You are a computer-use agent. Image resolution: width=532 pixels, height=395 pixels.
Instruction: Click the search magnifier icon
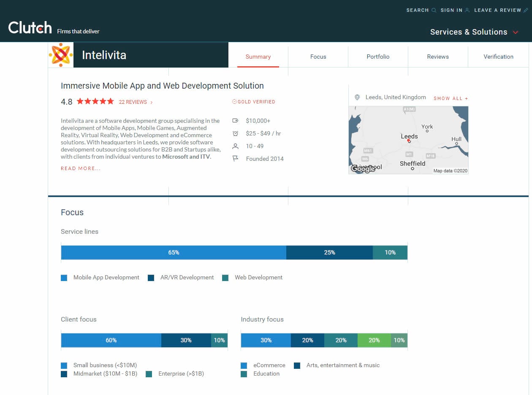pos(434,10)
